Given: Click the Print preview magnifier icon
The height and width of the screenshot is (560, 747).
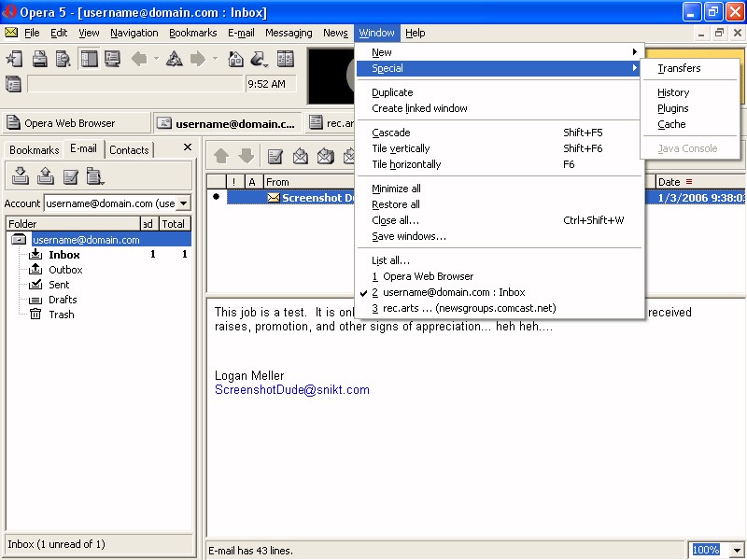Looking at the screenshot, I should [63, 59].
